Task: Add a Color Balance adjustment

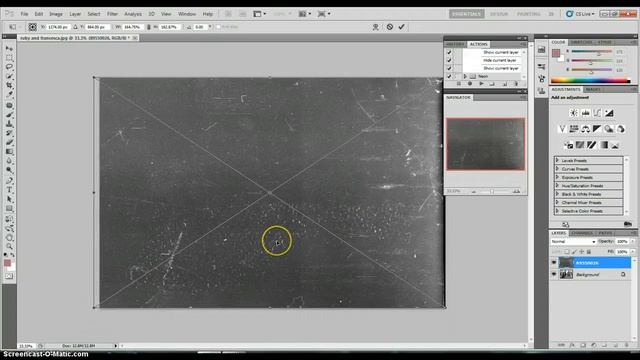Action: click(x=585, y=129)
